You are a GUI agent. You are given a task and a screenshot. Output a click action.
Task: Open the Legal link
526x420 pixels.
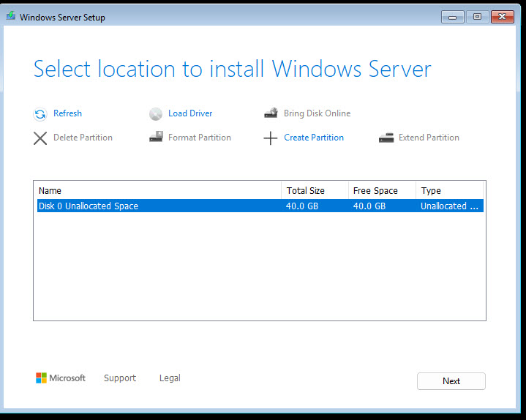(170, 378)
